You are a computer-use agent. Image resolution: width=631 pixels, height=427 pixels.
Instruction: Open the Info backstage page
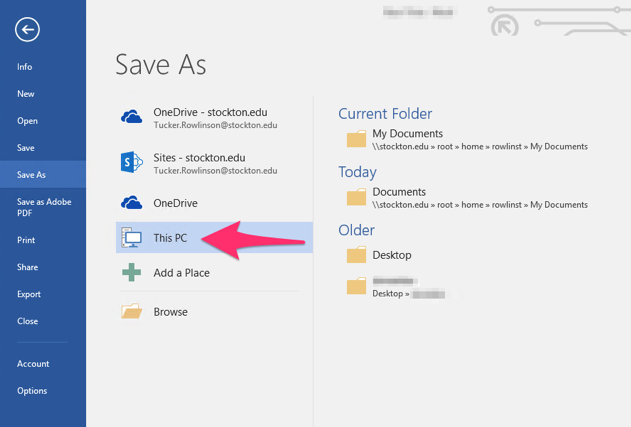click(x=25, y=67)
